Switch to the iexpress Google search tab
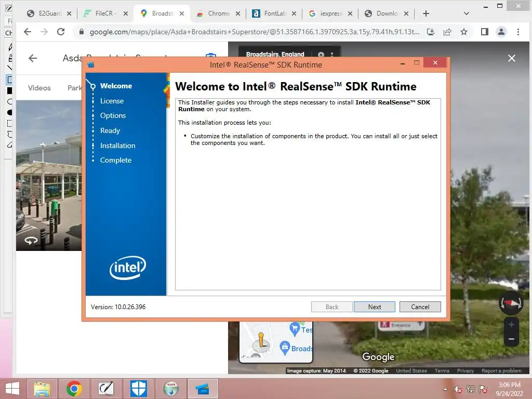This screenshot has width=532, height=399. (x=326, y=13)
